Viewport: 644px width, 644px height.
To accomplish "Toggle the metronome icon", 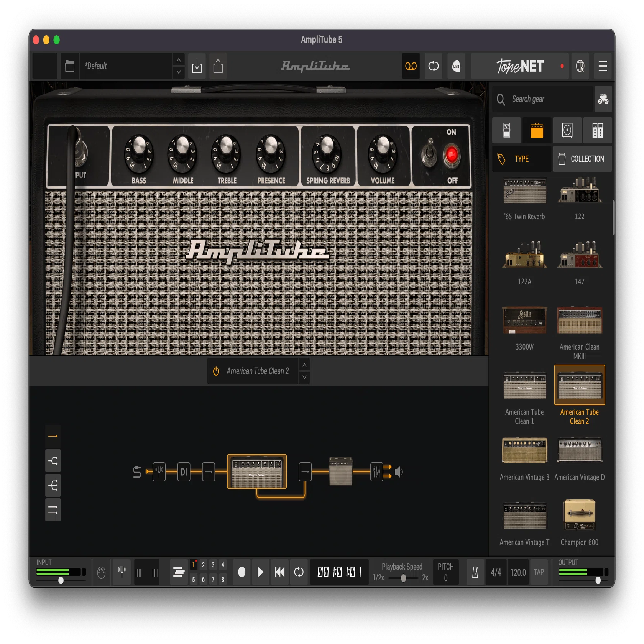I will pyautogui.click(x=475, y=572).
